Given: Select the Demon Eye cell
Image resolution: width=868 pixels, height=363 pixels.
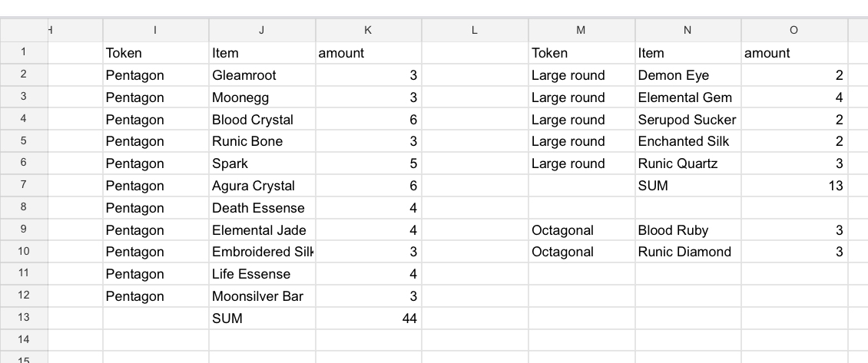Looking at the screenshot, I should [687, 75].
